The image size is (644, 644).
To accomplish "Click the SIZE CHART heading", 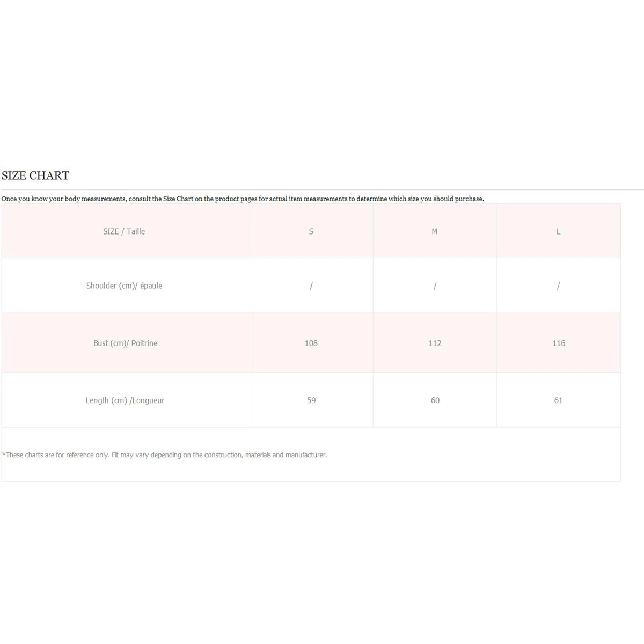I will coord(35,175).
